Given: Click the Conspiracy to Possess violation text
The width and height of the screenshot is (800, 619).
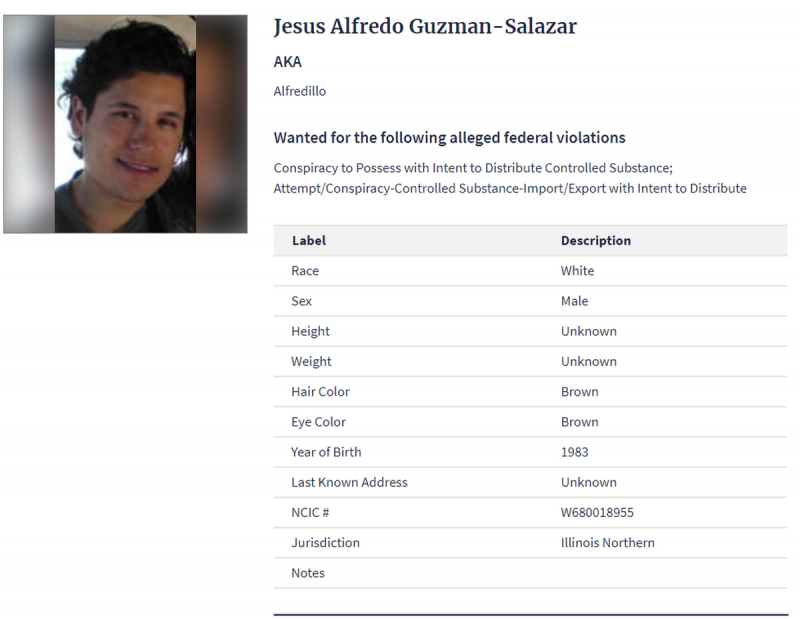Looking at the screenshot, I should 473,168.
